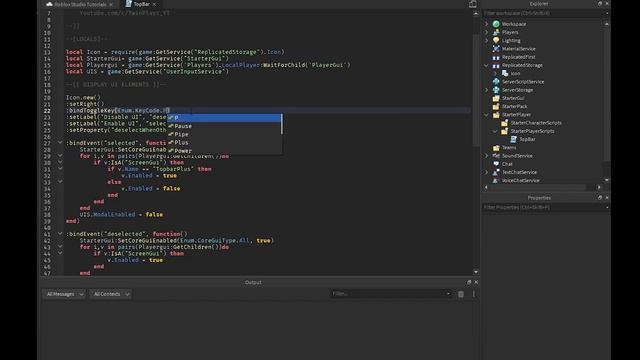This screenshot has height=360, width=640.
Task: Collapse the ReplicatedStorage tree node
Action: click(487, 65)
